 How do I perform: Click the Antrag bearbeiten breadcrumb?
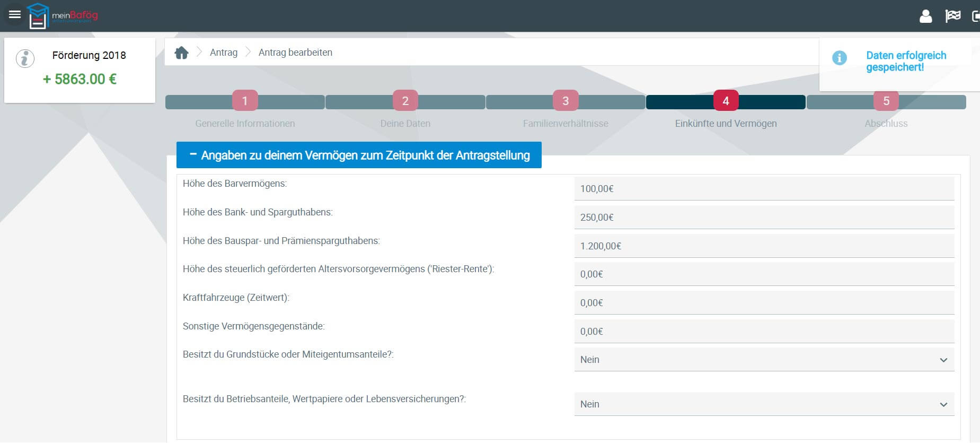tap(295, 53)
